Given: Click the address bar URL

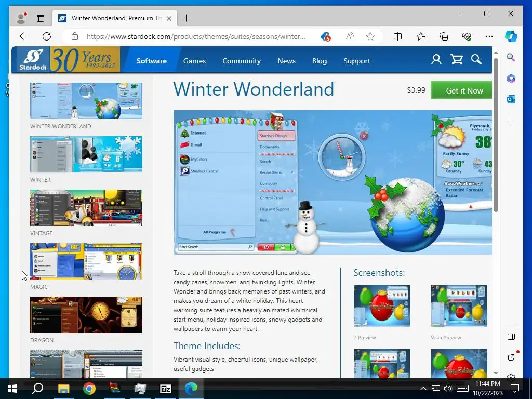Looking at the screenshot, I should coord(196,36).
